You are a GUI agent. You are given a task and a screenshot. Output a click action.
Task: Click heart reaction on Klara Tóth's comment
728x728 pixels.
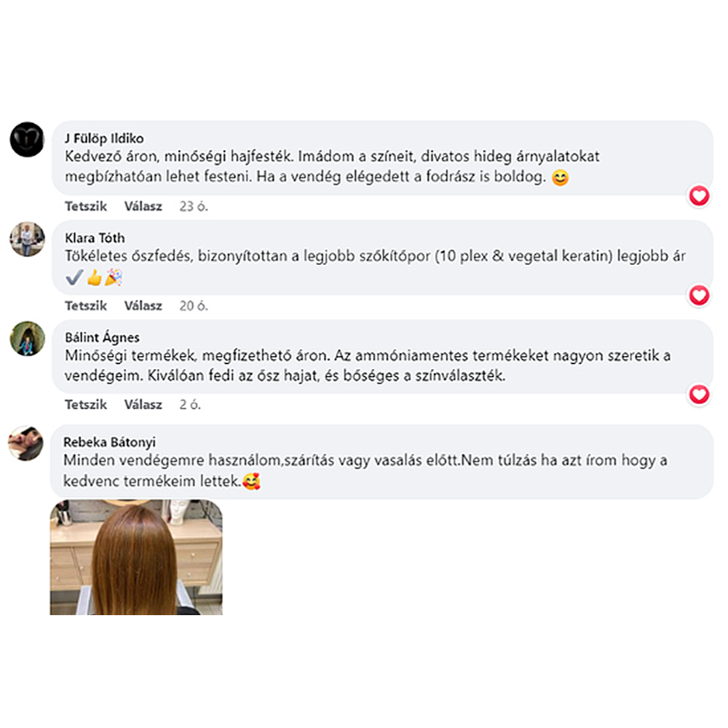click(x=699, y=296)
